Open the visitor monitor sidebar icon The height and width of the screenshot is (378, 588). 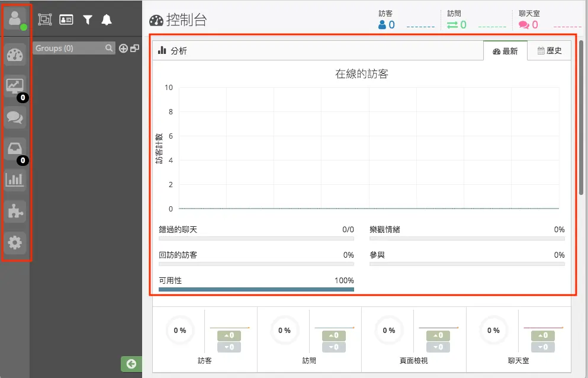tap(15, 86)
